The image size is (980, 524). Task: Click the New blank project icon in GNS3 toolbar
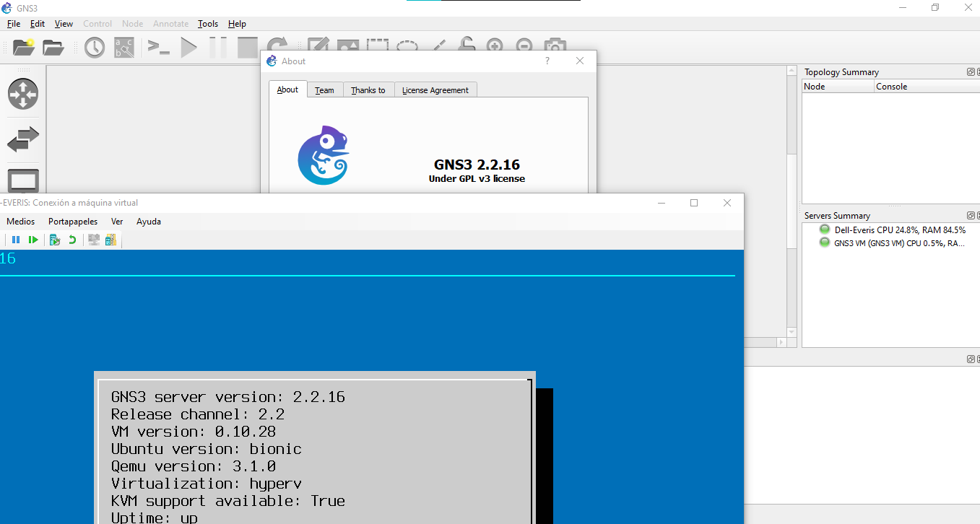coord(24,48)
